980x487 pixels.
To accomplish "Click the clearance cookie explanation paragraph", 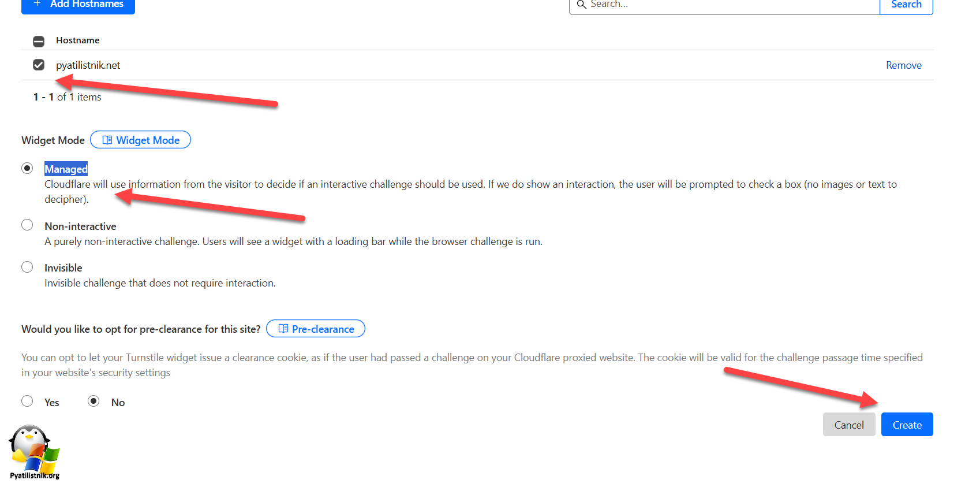I will click(472, 365).
